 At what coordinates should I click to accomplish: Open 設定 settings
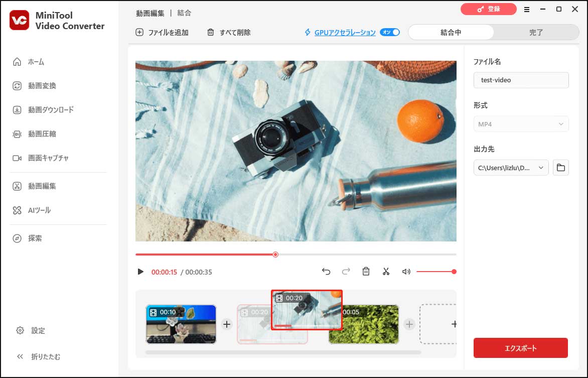[31, 330]
